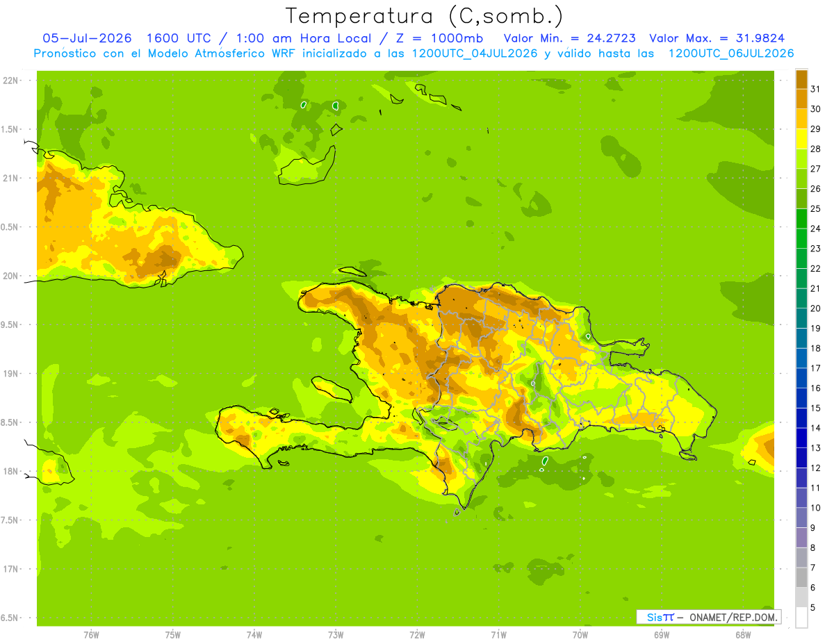Click the '68W' longitude label
The image size is (834, 644).
(x=743, y=634)
